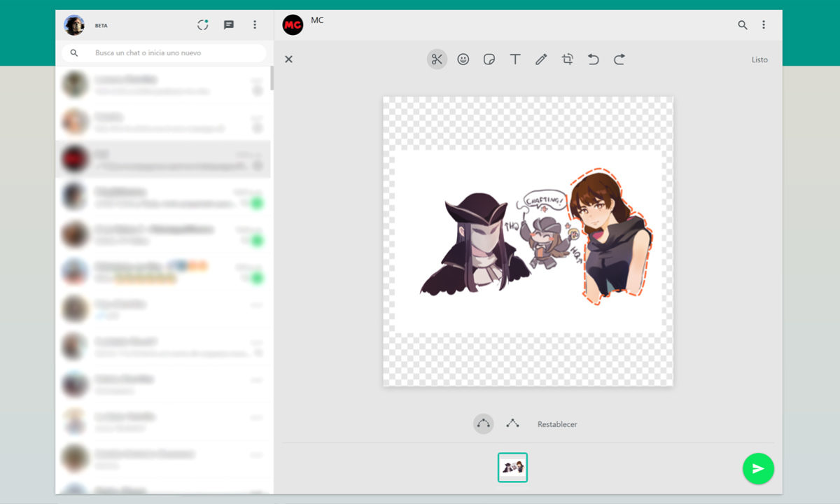Redo the last edit
Viewport: 840px width, 504px height.
click(x=619, y=59)
